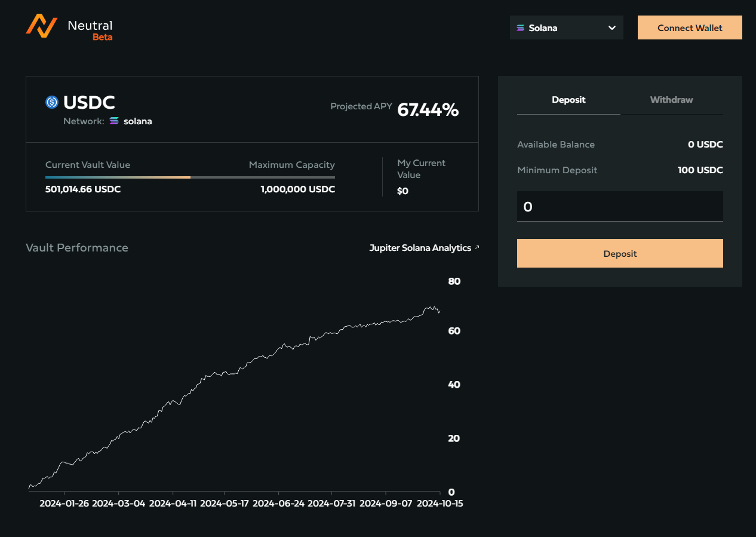Click the 2024-04-11 chart date label

173,504
